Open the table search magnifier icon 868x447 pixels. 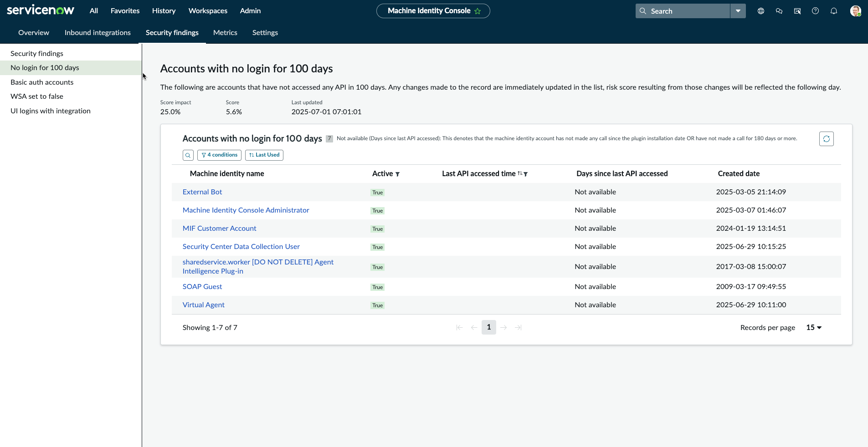188,155
